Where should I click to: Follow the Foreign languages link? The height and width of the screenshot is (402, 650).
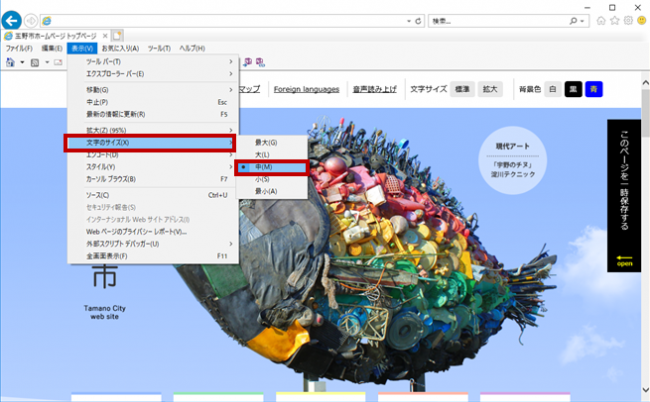pos(306,89)
